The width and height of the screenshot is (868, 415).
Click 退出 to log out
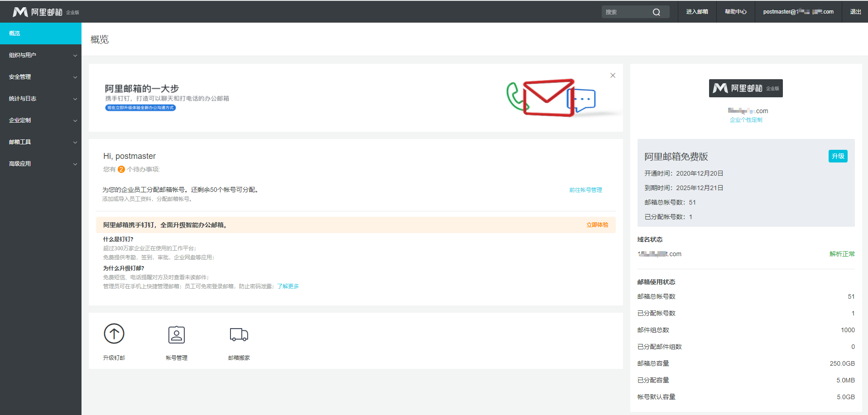[855, 12]
